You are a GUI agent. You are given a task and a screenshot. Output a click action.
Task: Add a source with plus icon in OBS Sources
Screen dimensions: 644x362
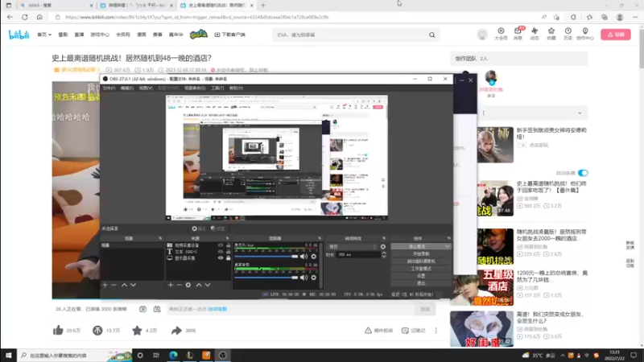tap(171, 285)
